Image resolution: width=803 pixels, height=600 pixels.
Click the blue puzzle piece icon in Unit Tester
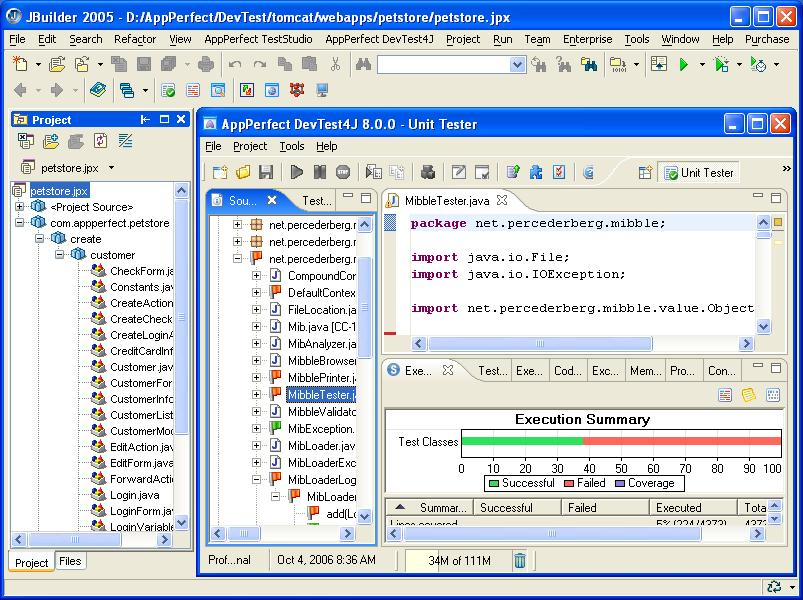click(536, 172)
